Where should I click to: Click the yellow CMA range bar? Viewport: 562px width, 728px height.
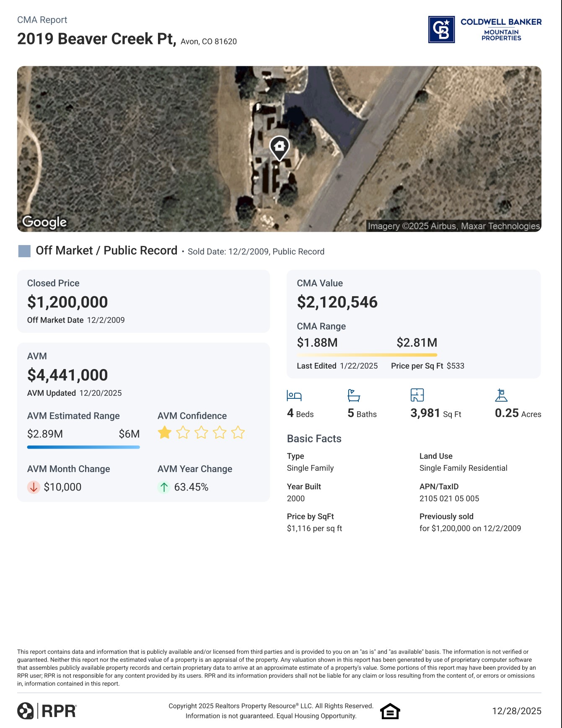(x=367, y=355)
